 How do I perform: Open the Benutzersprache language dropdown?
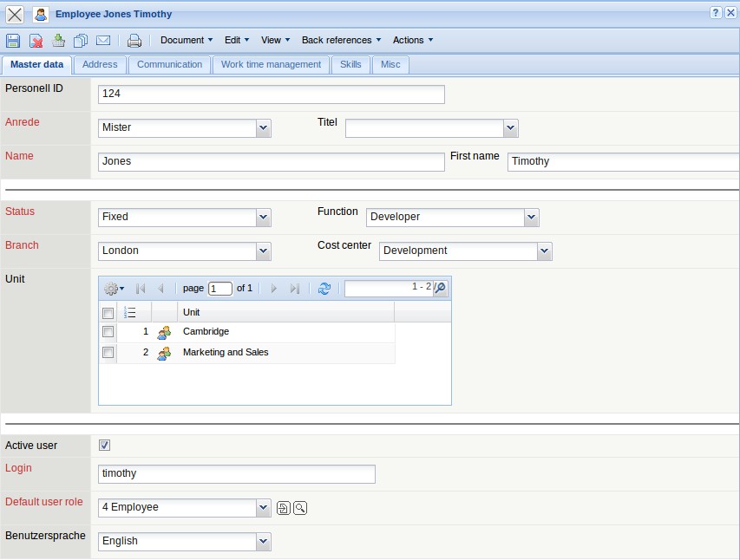pos(264,542)
